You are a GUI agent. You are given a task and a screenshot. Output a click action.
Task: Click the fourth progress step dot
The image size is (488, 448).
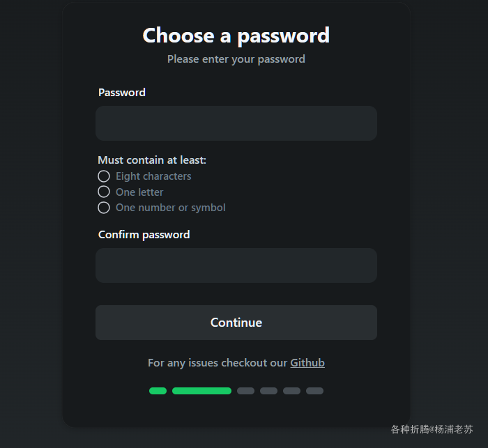click(x=268, y=391)
